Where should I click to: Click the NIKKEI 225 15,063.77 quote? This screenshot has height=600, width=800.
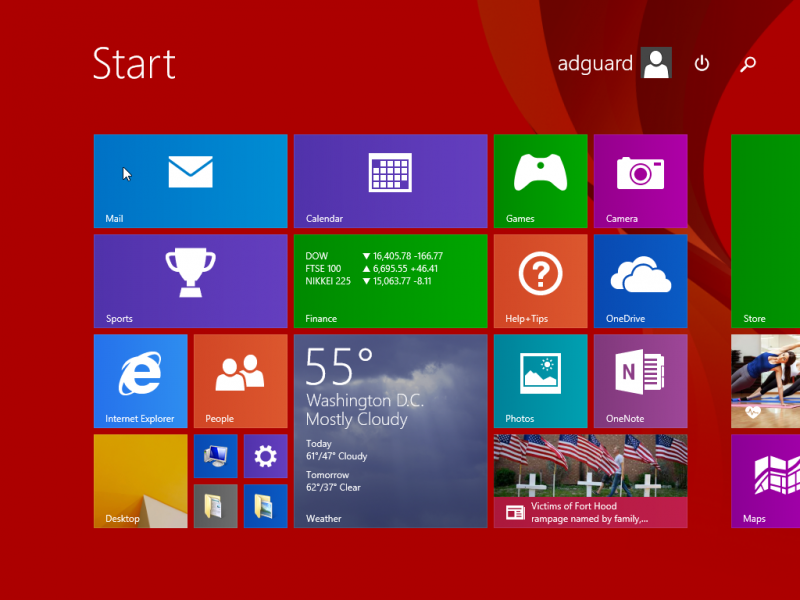click(368, 281)
